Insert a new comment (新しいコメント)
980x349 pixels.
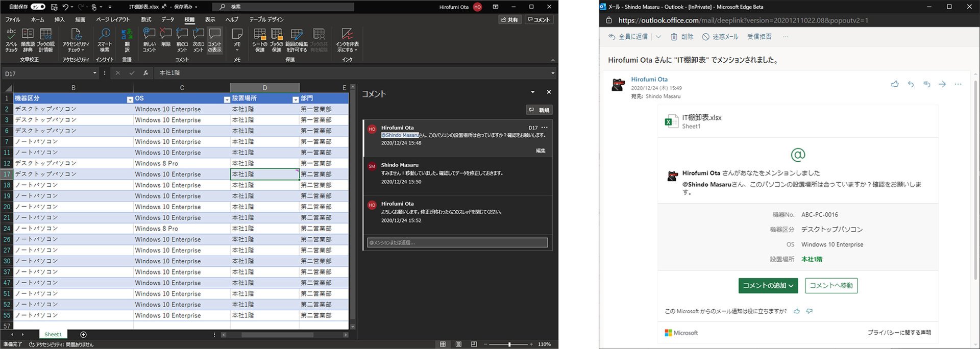coord(149,40)
